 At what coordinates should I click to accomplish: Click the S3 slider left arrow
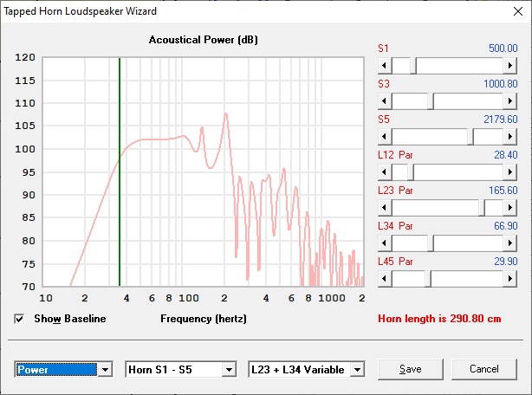tap(385, 101)
